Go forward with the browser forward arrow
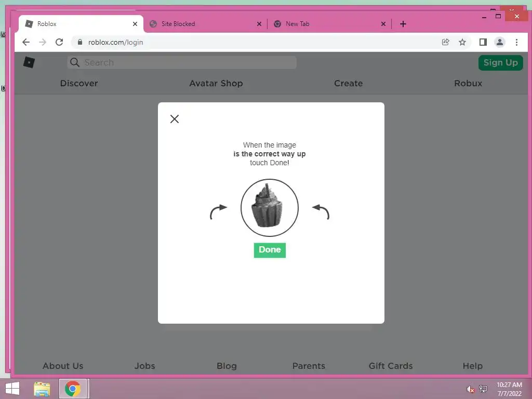This screenshot has height=399, width=532. coord(43,42)
